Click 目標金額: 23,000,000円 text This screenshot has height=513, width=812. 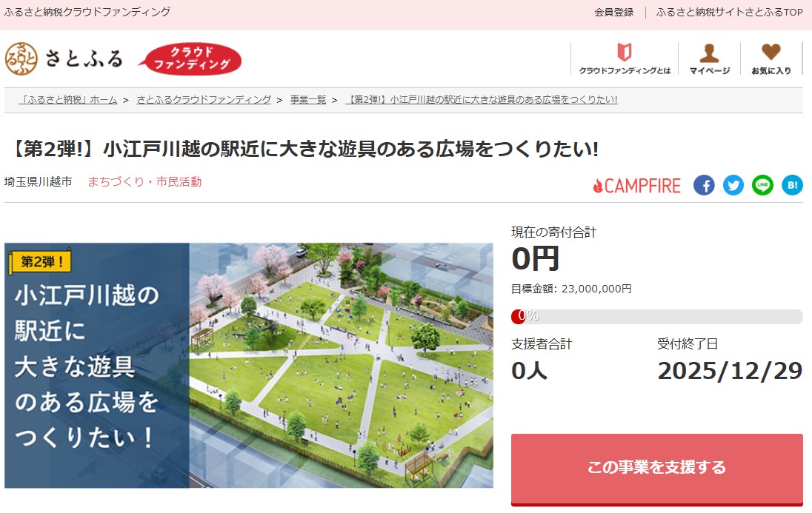571,289
